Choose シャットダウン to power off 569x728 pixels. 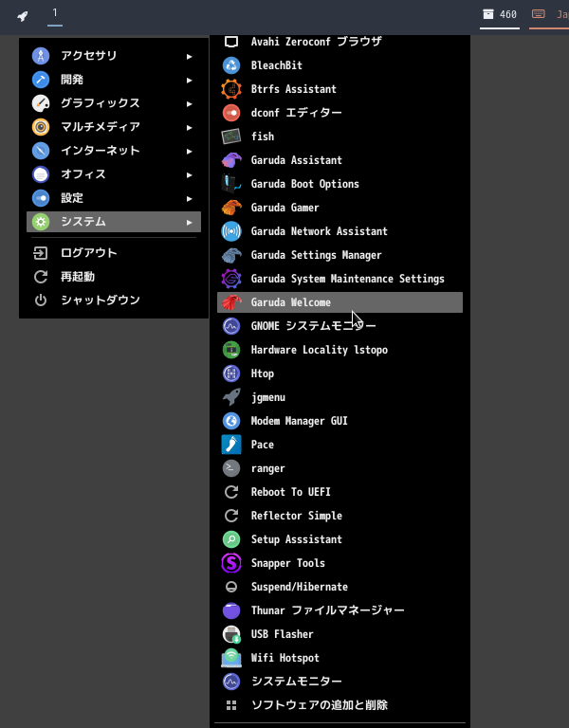click(x=114, y=300)
